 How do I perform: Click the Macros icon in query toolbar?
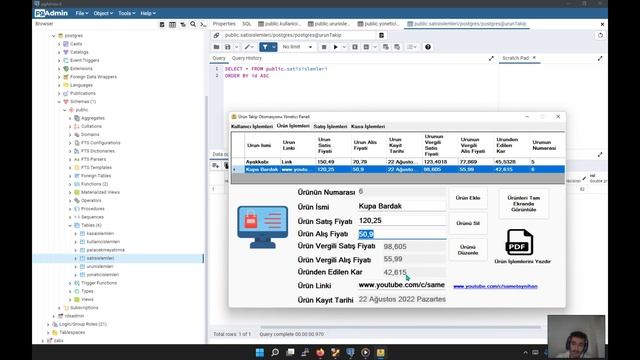coord(411,47)
